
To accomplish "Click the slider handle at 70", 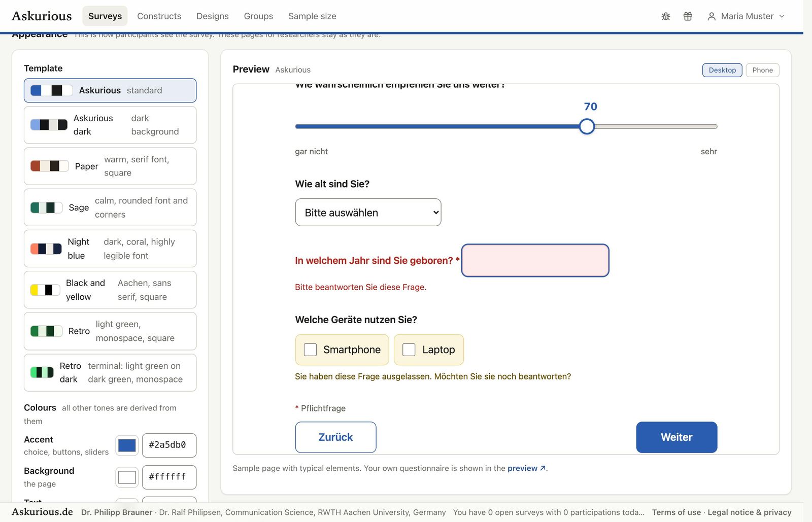I will pyautogui.click(x=587, y=126).
